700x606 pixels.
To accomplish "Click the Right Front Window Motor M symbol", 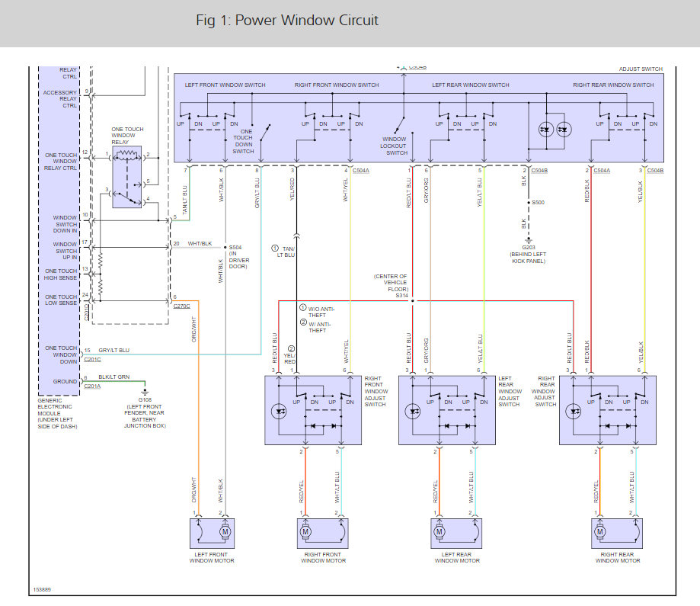I will tap(305, 532).
